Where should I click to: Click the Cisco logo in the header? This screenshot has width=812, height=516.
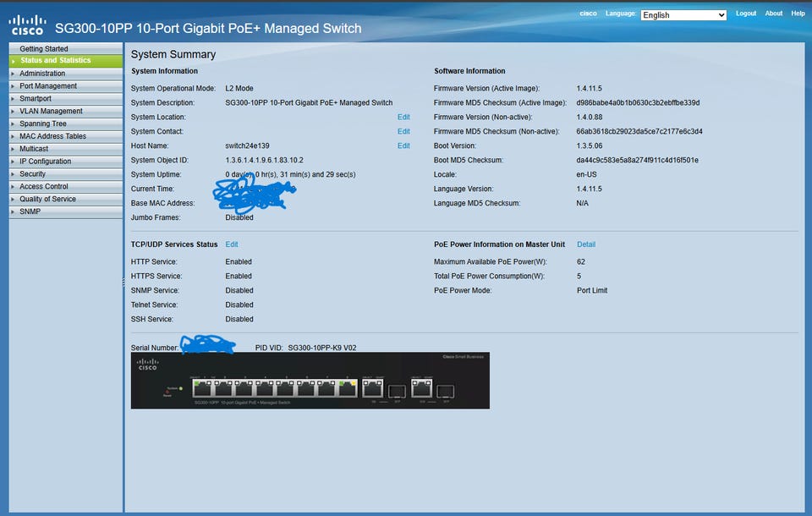pyautogui.click(x=27, y=25)
